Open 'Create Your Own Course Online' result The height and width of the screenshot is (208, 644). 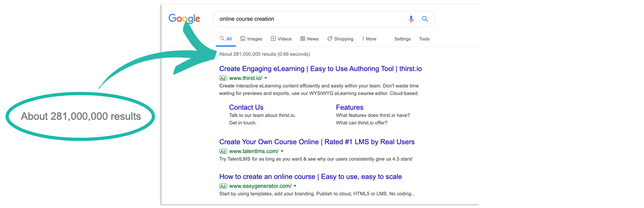(x=317, y=142)
